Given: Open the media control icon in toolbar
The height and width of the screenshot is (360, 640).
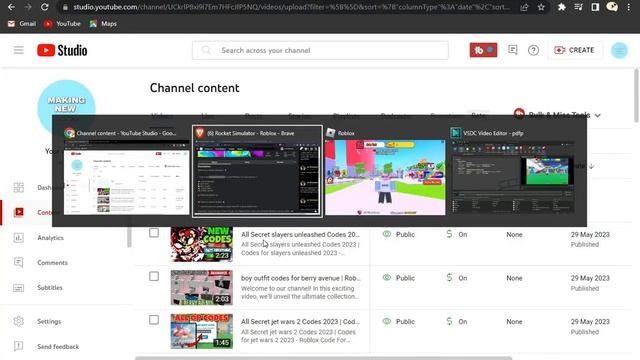Looking at the screenshot, I should pos(578,7).
